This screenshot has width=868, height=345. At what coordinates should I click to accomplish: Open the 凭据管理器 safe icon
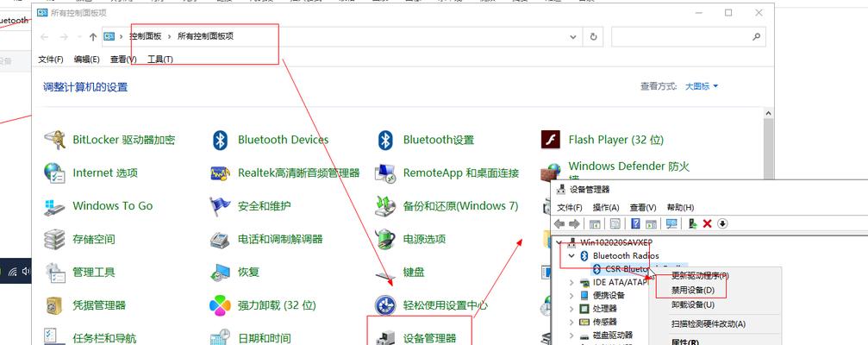54,305
